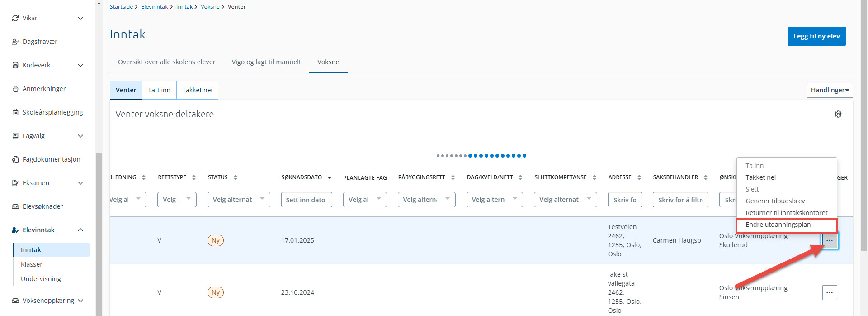Switch to Vigo og lagt til manuelt tab
Viewport: 868px width, 316px height.
click(x=266, y=62)
